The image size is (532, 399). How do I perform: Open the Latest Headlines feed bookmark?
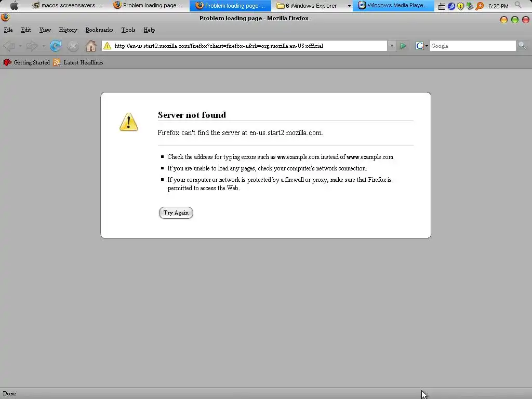(78, 62)
